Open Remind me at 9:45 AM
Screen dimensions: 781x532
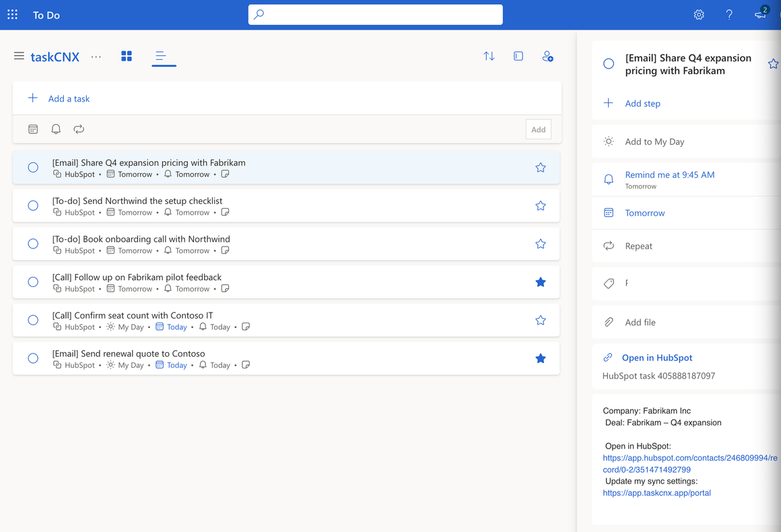click(x=669, y=175)
